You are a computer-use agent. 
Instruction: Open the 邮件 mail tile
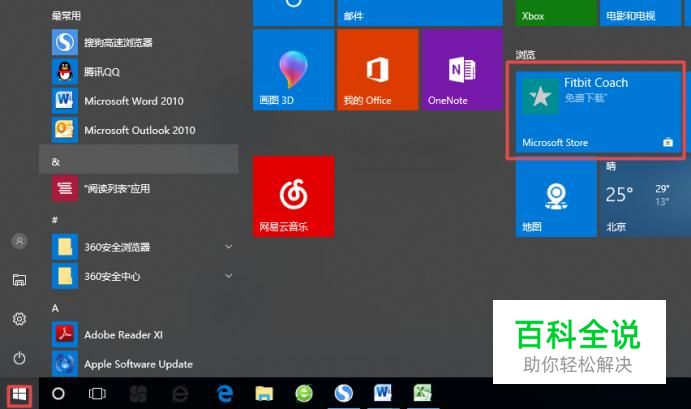click(420, 13)
